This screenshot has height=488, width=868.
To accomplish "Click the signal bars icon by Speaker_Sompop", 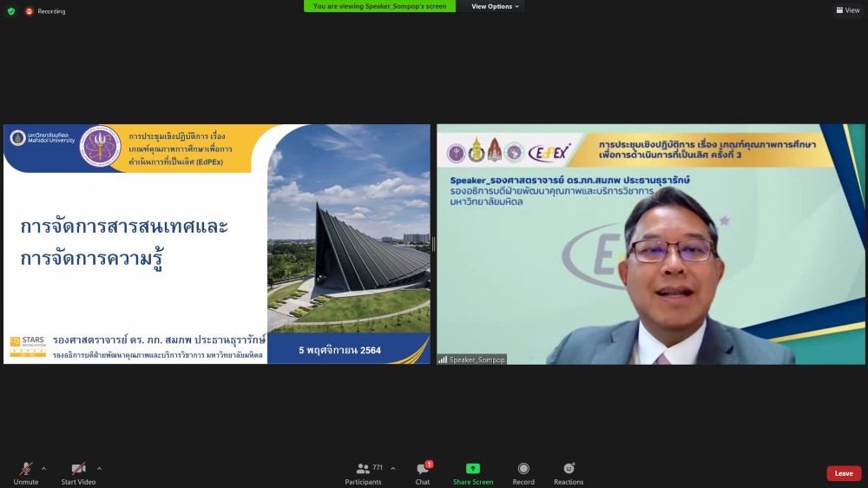I will coord(443,359).
